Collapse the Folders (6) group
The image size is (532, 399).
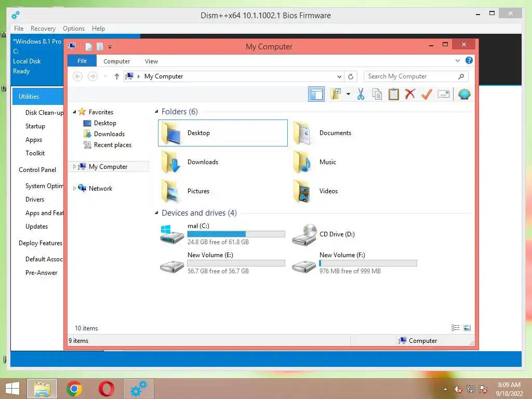click(x=156, y=112)
